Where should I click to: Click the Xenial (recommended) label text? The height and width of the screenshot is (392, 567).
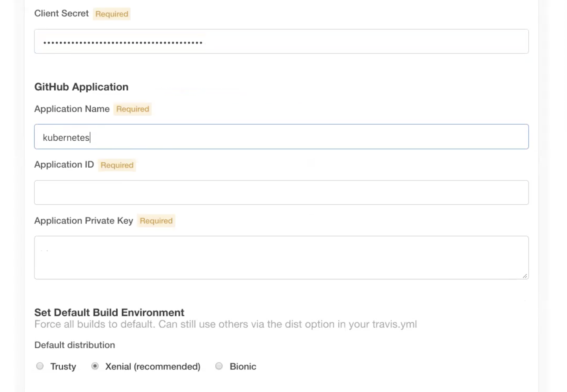(153, 367)
